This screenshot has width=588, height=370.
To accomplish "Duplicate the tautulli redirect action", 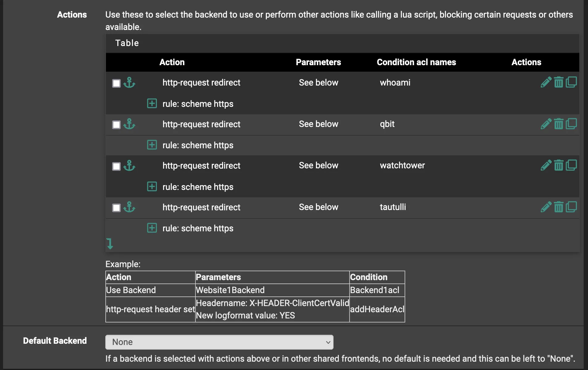I will (572, 207).
